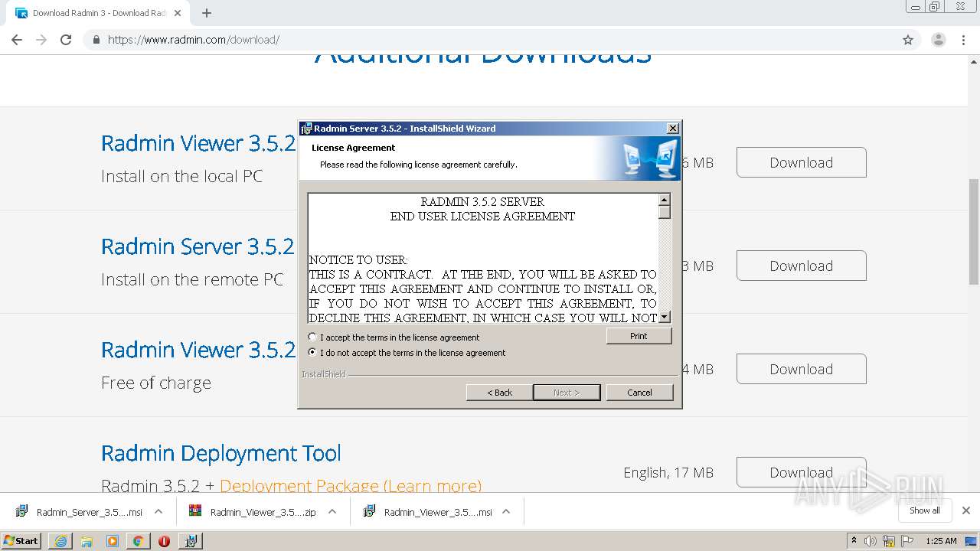Screen dimensions: 980x551
Task: Select 'I accept the terms' radio button
Action: point(312,337)
